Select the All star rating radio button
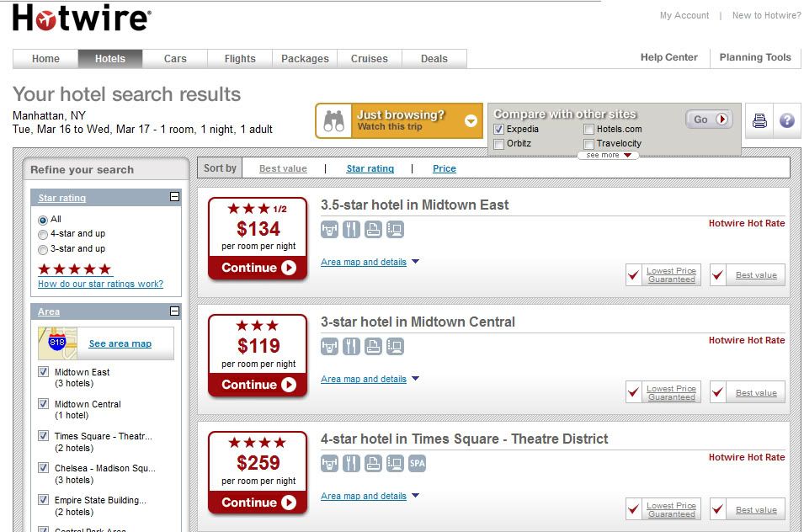 tap(43, 220)
